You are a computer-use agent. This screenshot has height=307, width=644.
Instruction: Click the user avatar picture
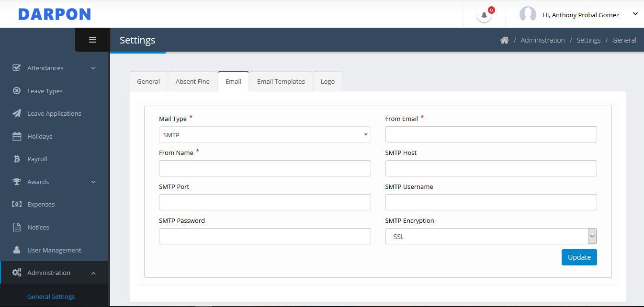coord(528,14)
